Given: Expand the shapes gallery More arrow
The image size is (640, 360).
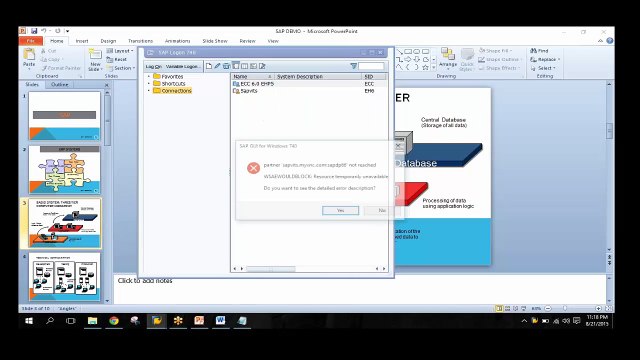Looking at the screenshot, I should [x=433, y=68].
